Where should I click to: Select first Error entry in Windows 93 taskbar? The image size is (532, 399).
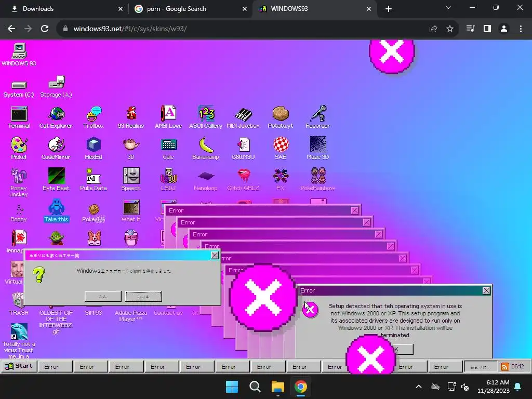click(x=55, y=367)
